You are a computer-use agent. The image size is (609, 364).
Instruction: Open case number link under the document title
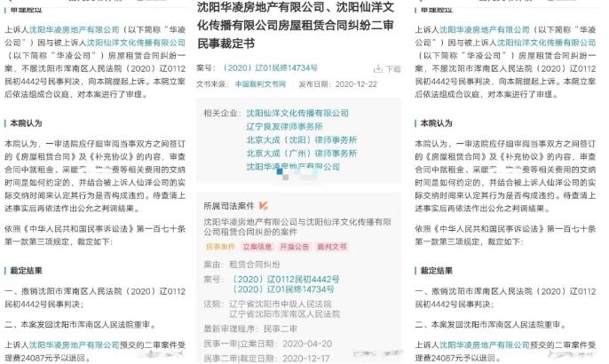270,68
